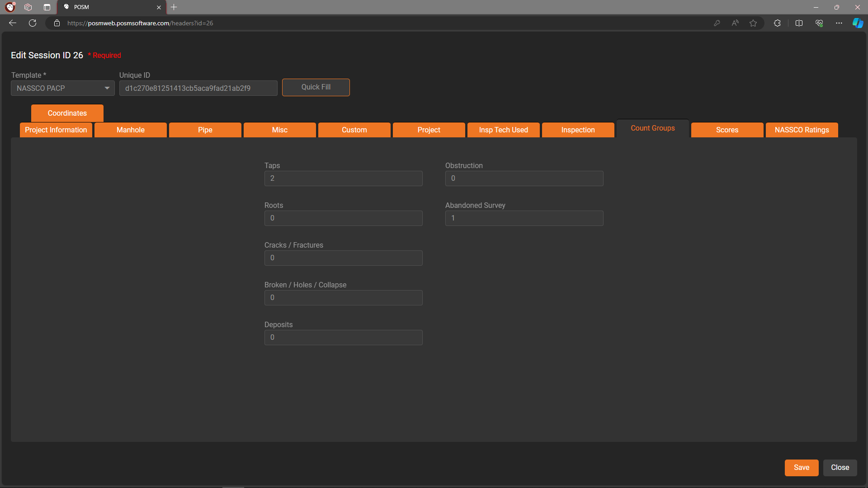This screenshot has width=868, height=488.
Task: Open a new browser tab
Action: 174,7
